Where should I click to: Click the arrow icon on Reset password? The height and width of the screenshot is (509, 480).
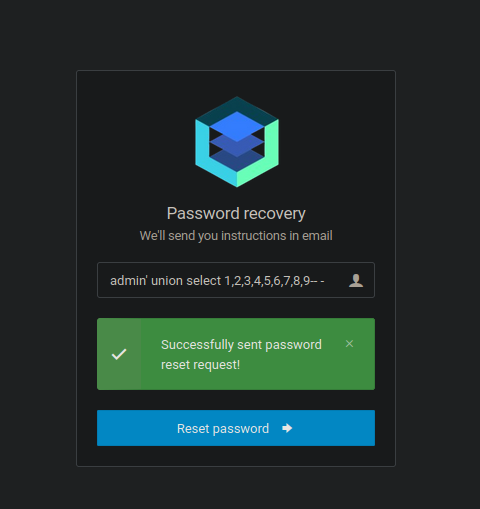pyautogui.click(x=287, y=428)
